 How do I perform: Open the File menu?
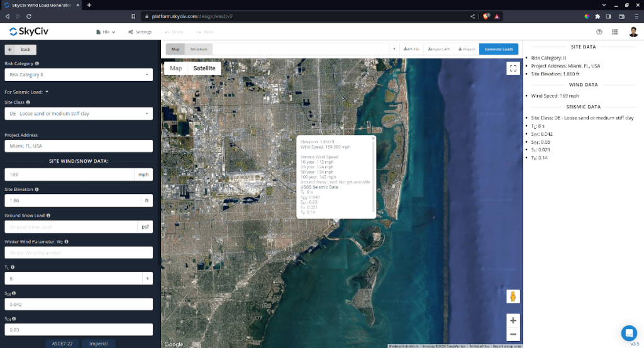coord(106,32)
